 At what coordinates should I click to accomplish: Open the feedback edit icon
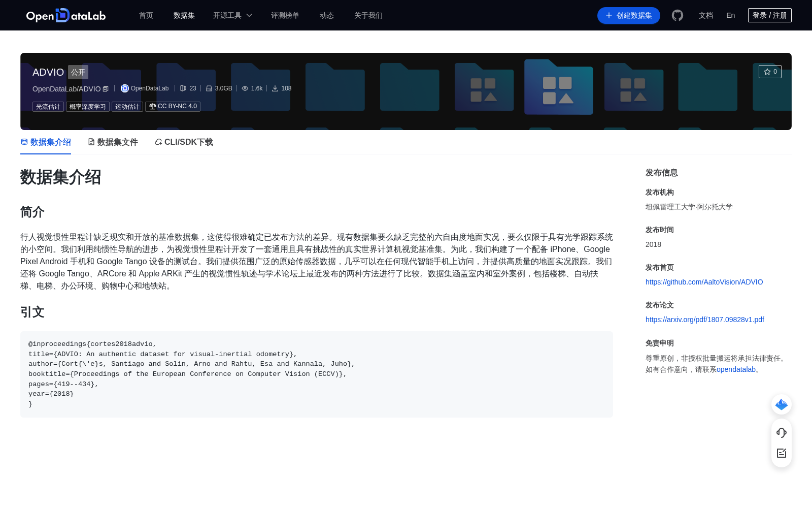(x=782, y=453)
